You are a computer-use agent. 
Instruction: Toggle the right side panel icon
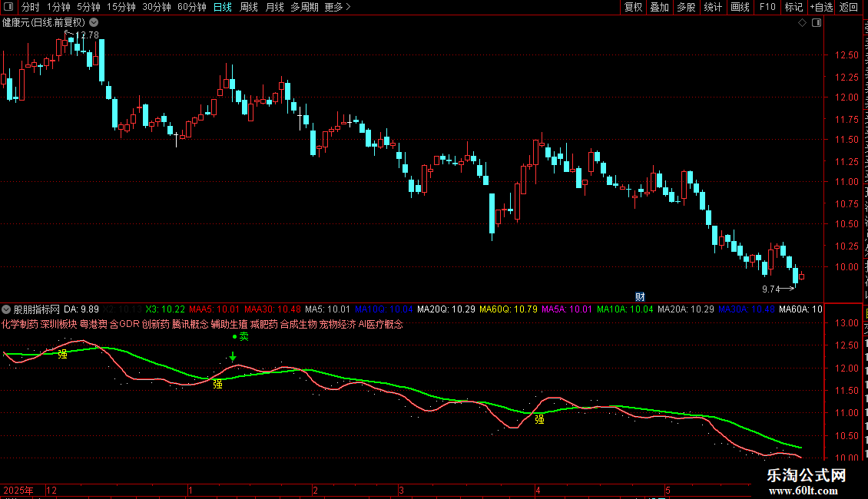[x=817, y=23]
